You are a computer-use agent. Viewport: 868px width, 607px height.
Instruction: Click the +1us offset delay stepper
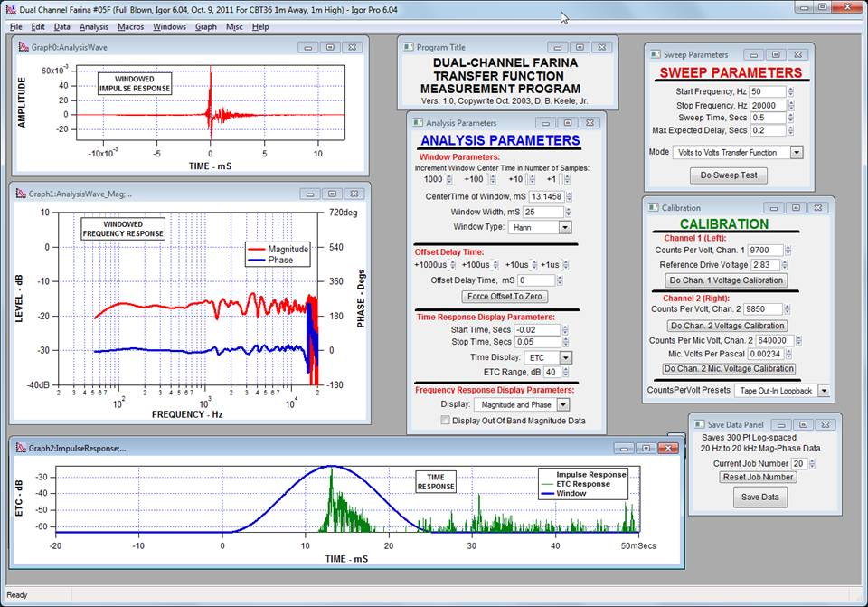pos(566,265)
